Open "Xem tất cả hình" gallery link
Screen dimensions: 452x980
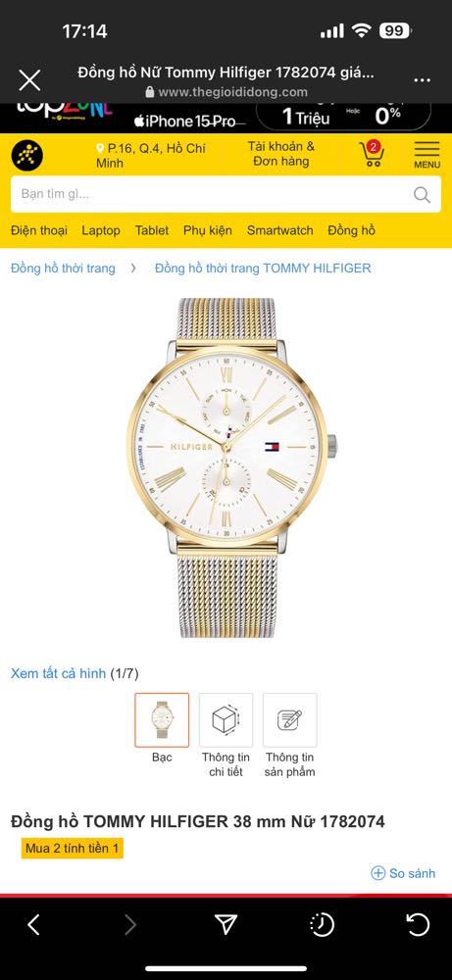pyautogui.click(x=58, y=673)
